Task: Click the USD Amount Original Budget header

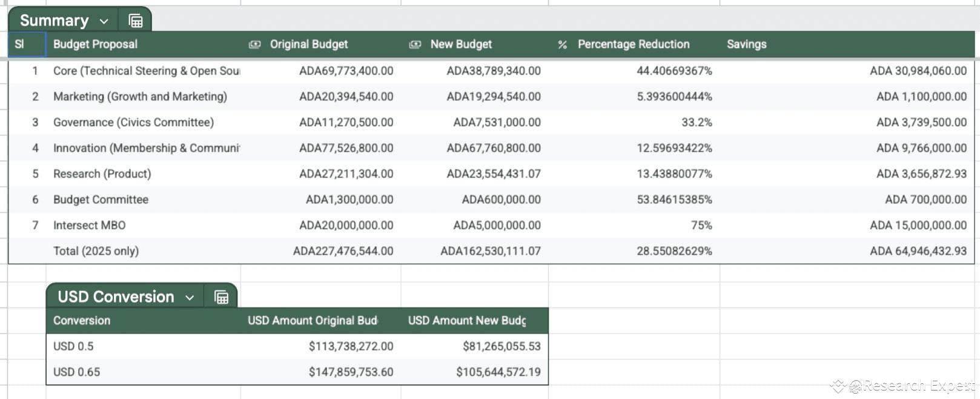Action: point(312,321)
